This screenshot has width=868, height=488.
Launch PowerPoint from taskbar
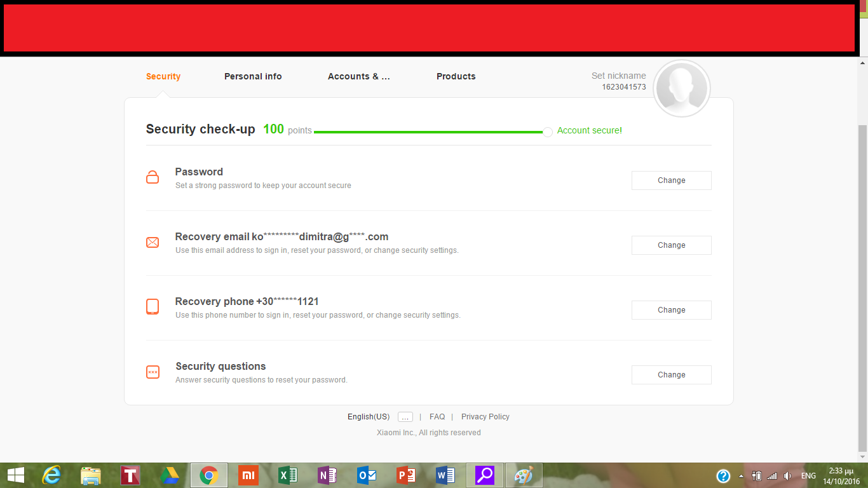pyautogui.click(x=406, y=475)
